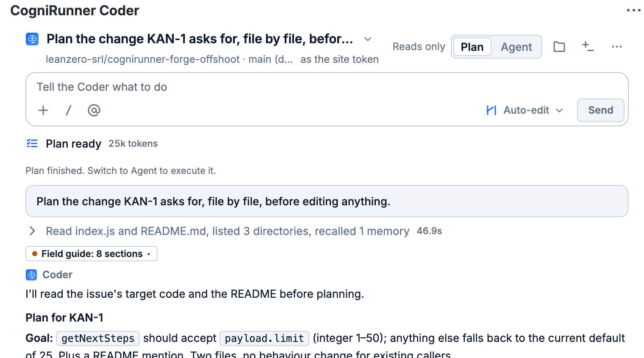644x358 pixels.
Task: Open the three-dot menu beside CogniRunner Coder title
Action: click(633, 10)
